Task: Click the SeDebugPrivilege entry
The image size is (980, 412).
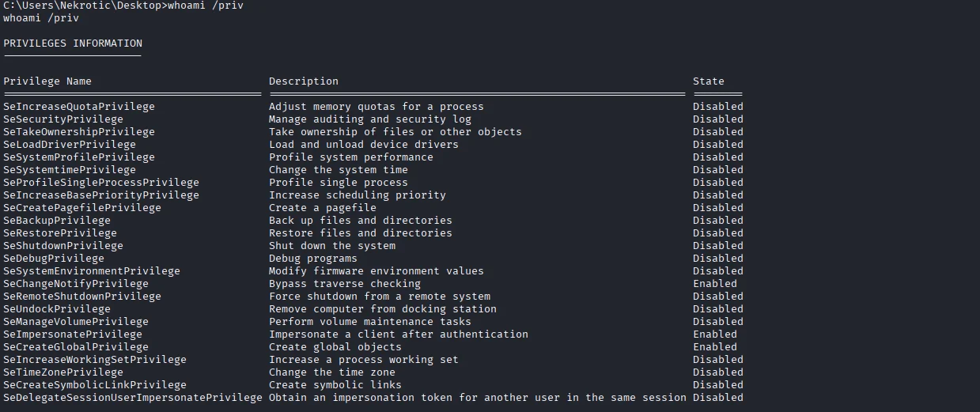Action: click(54, 259)
